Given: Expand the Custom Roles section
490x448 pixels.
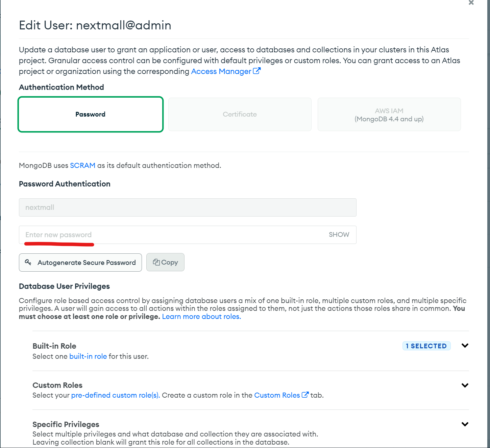Looking at the screenshot, I should (465, 385).
